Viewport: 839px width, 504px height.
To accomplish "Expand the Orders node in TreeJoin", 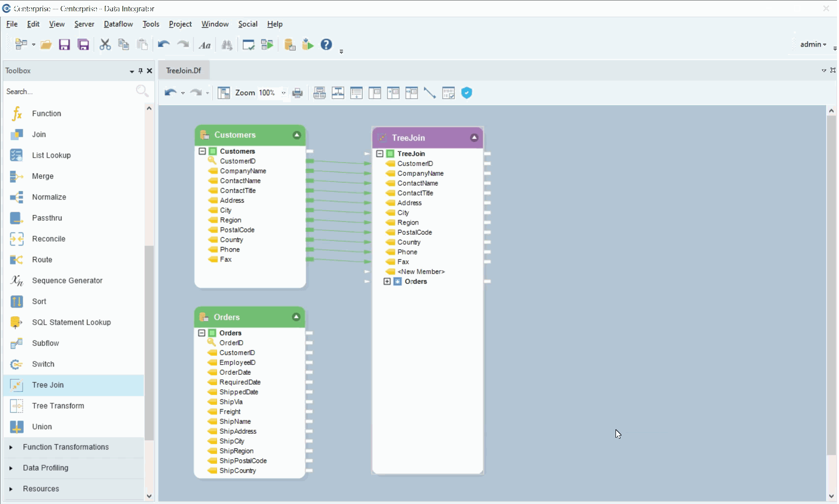I will [387, 281].
